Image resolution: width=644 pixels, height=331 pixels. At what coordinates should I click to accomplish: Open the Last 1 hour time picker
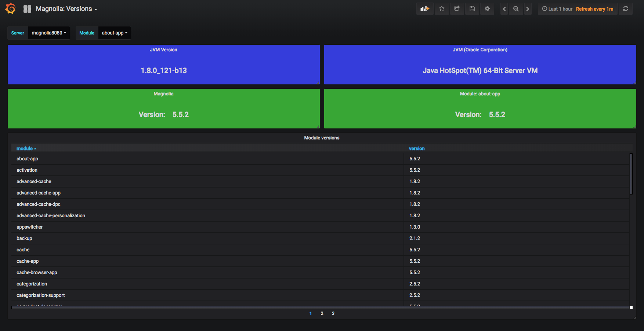point(559,8)
